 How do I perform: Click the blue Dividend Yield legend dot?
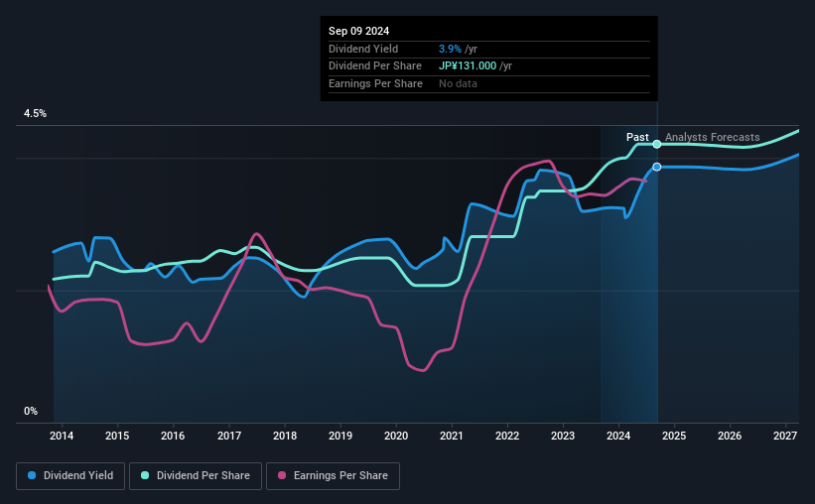[32, 475]
